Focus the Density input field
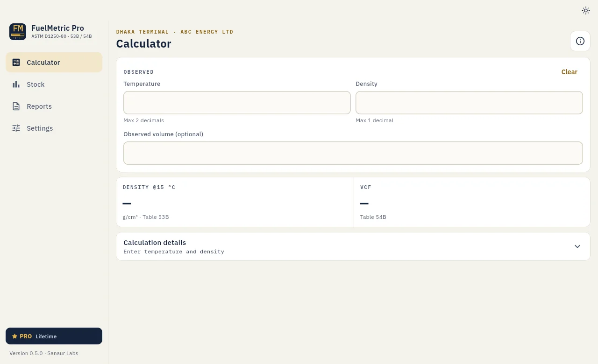 [469, 103]
